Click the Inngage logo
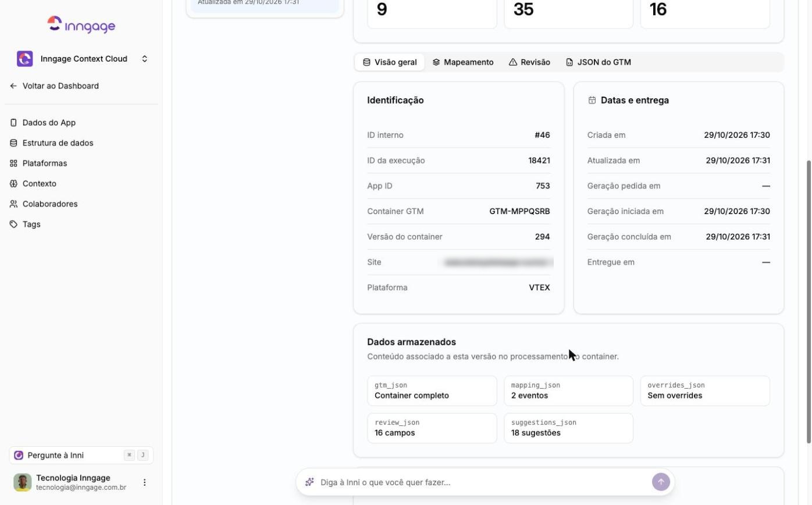This screenshot has width=812, height=505. (x=81, y=24)
